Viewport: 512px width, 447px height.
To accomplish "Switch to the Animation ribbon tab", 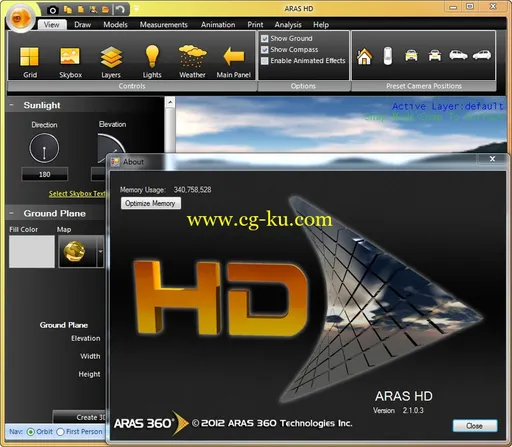I will (218, 25).
